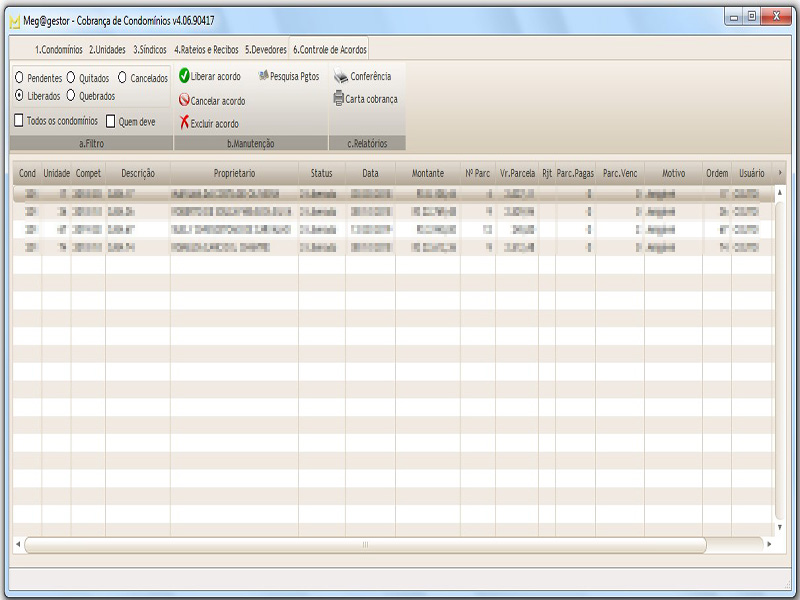Click the right arrow beside the Usuário column
Viewport: 800px width, 600px height.
(x=780, y=173)
